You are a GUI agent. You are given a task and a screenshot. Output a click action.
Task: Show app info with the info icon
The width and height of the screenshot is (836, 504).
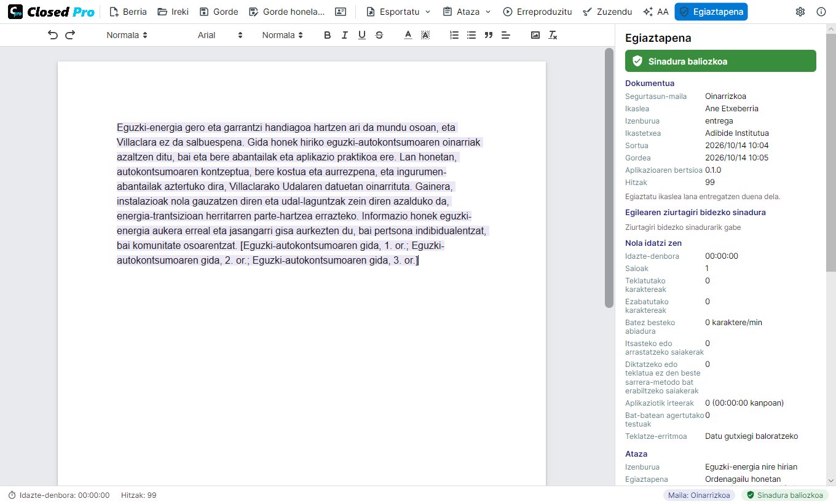click(821, 12)
